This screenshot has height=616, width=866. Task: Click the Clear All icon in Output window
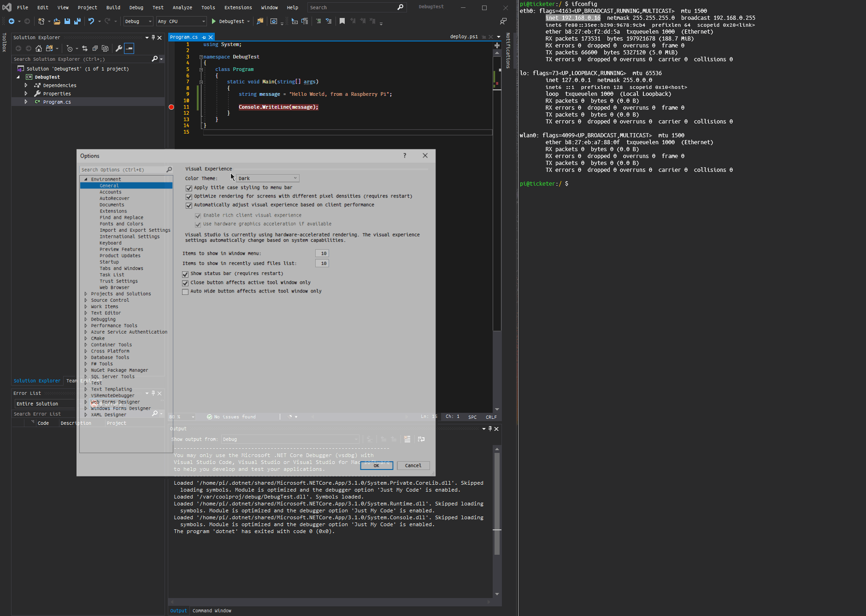[x=407, y=439]
